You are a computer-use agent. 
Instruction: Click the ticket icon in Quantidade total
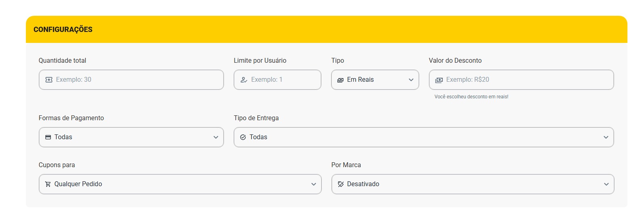(x=49, y=80)
